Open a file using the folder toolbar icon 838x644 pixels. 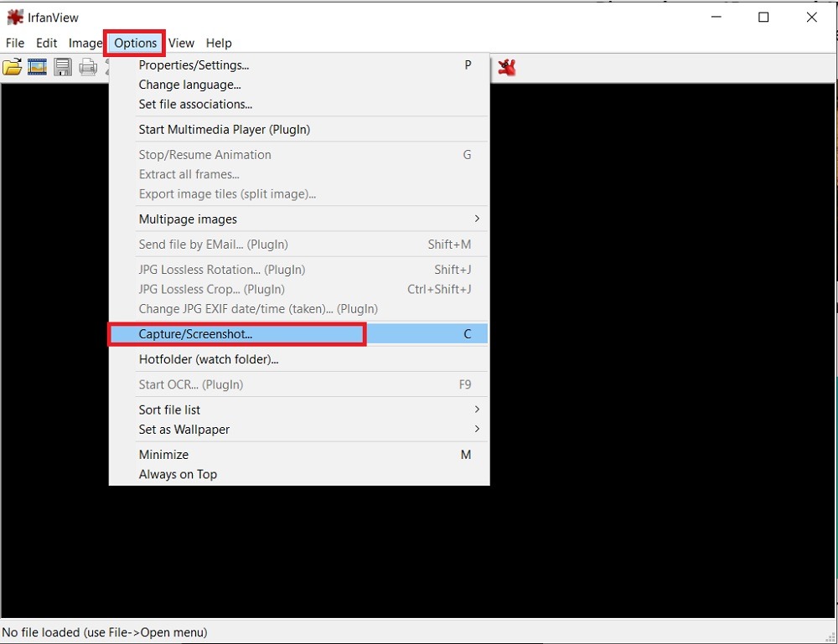pos(13,67)
